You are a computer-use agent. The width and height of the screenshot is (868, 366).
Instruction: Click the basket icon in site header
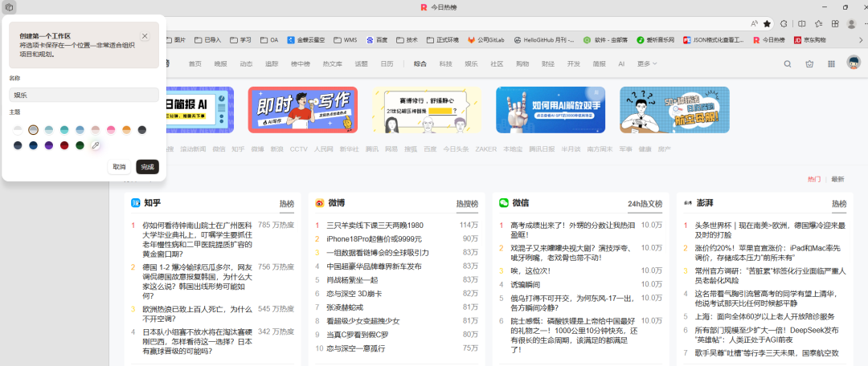pos(809,64)
